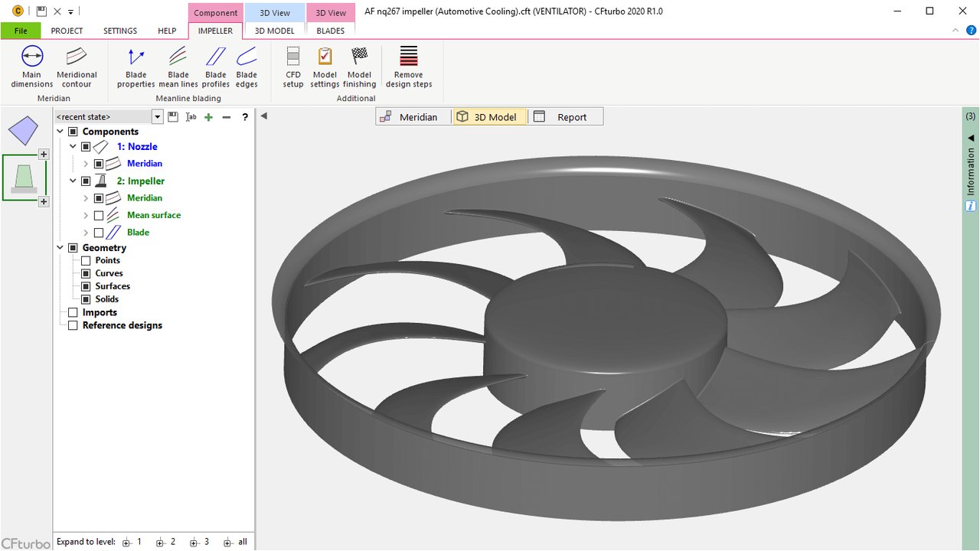Toggle the Surfaces geometry checkbox
Viewport: 980px width, 551px height.
(x=86, y=287)
